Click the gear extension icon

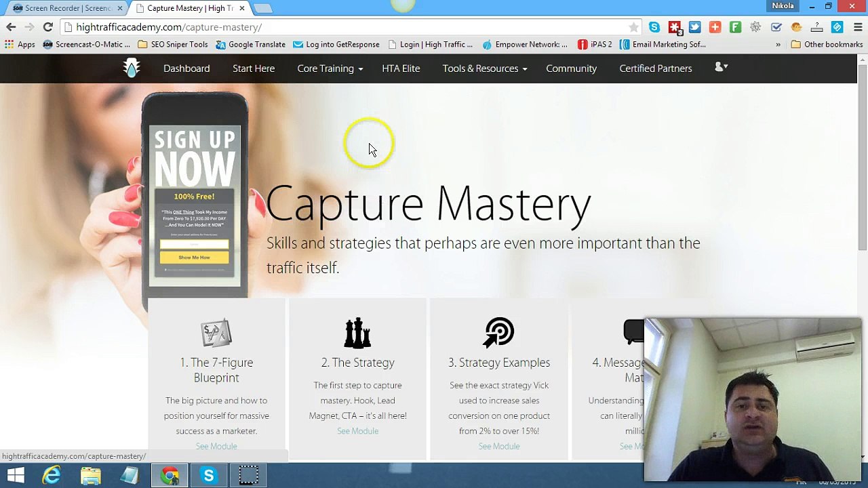pos(755,27)
